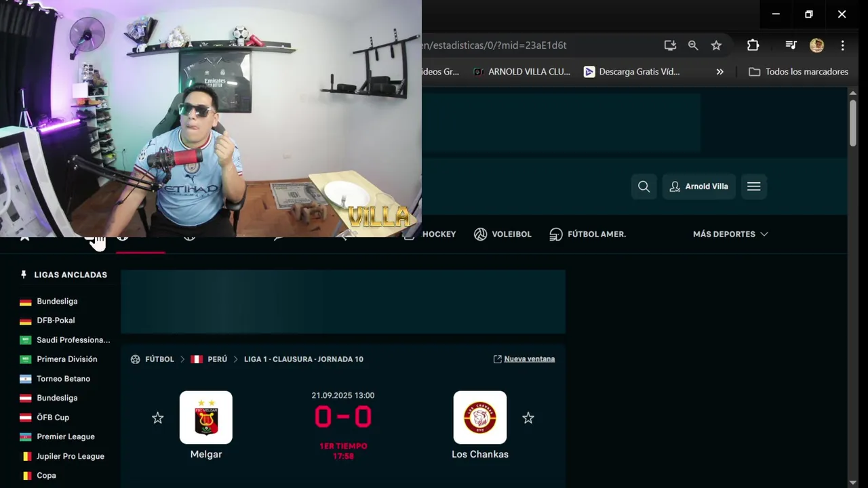Viewport: 868px width, 488px height.
Task: Click the volleyball icon
Action: [x=480, y=234]
